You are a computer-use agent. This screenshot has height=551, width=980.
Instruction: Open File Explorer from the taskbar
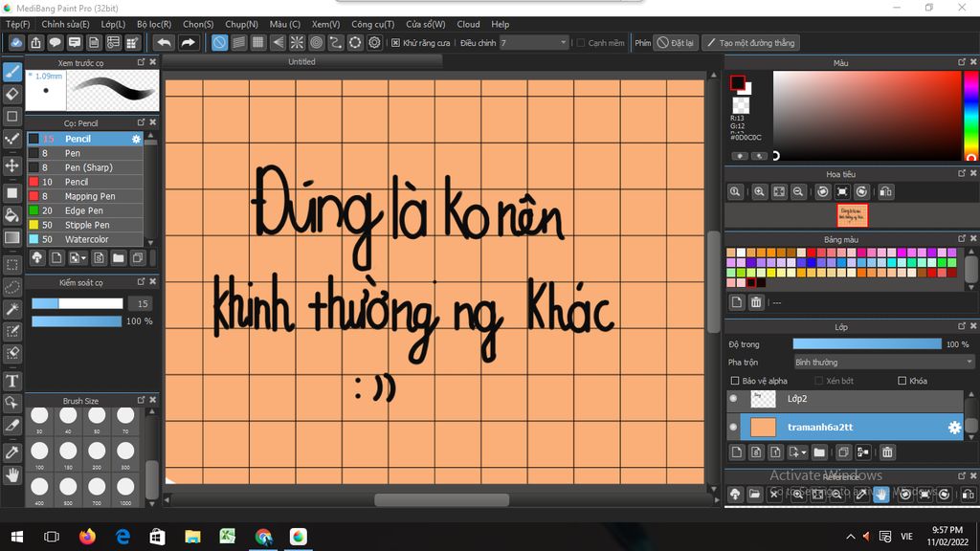[192, 537]
